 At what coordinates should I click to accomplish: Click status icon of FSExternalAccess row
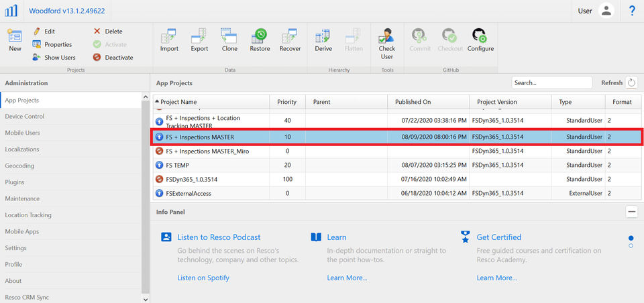pyautogui.click(x=160, y=193)
